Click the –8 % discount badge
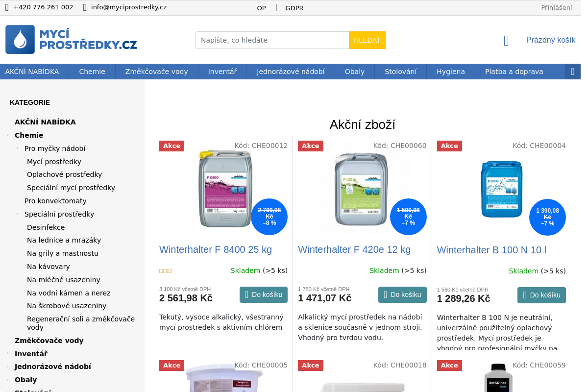 [x=269, y=217]
